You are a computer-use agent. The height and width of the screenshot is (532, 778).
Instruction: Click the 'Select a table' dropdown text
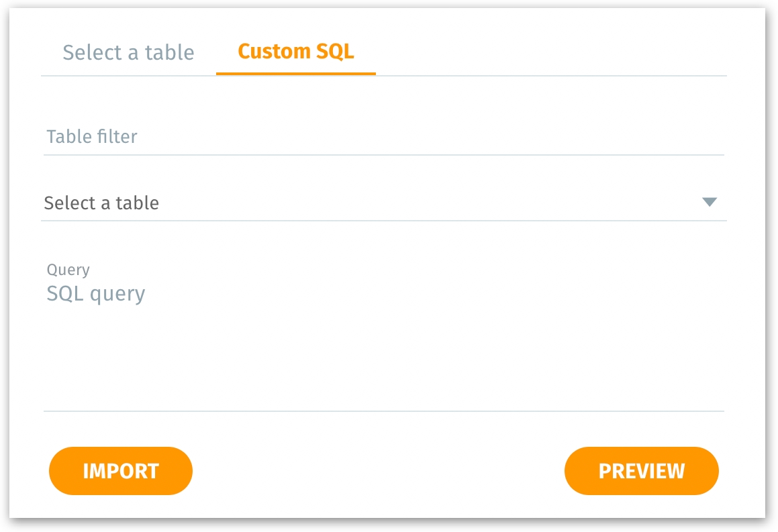pos(101,203)
